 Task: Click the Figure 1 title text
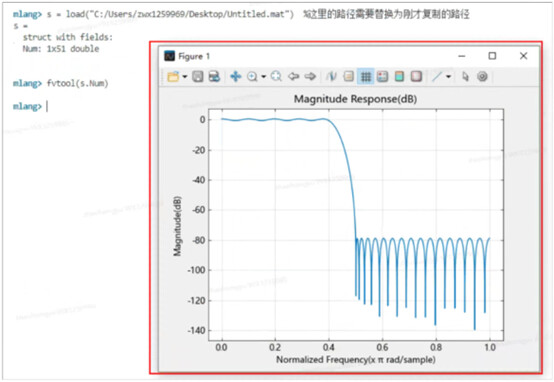tap(194, 56)
